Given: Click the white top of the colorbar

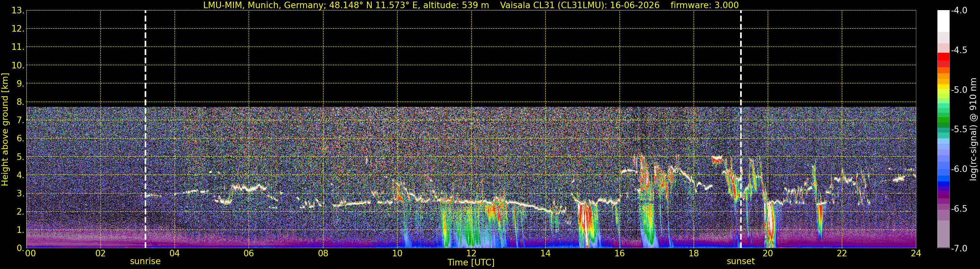Looking at the screenshot, I should [944, 21].
